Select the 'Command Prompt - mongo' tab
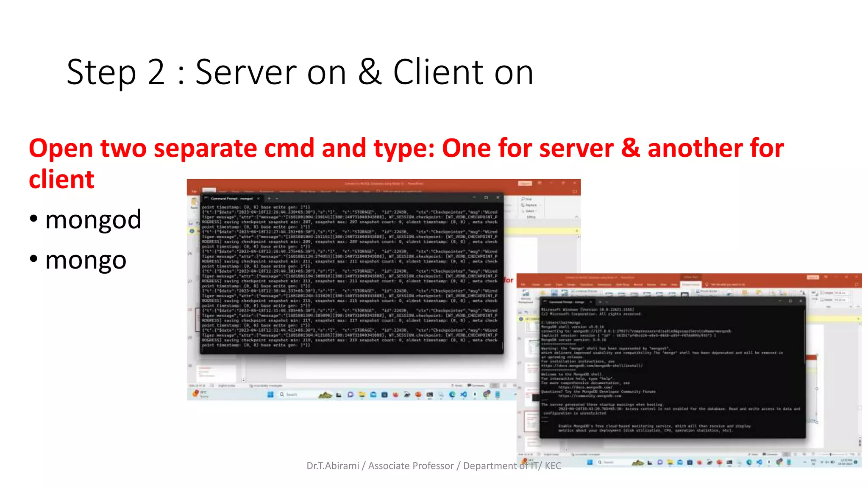The image size is (868, 488). coord(566,302)
